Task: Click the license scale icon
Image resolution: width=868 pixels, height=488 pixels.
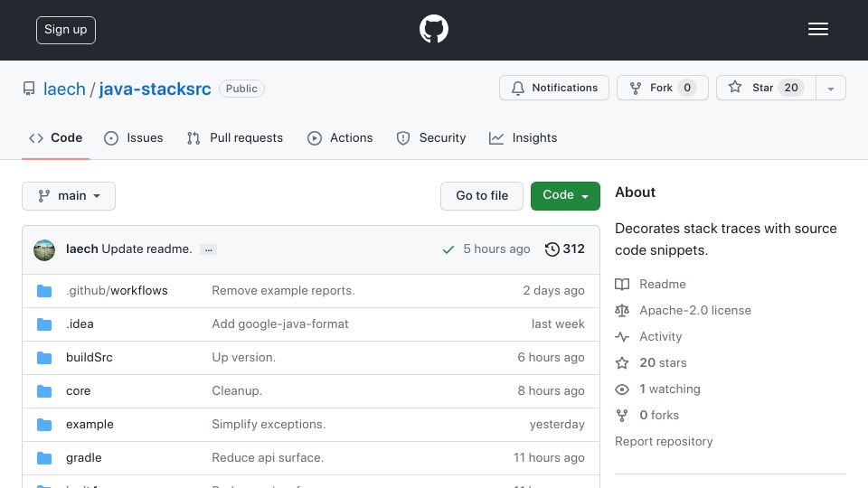Action: point(622,310)
